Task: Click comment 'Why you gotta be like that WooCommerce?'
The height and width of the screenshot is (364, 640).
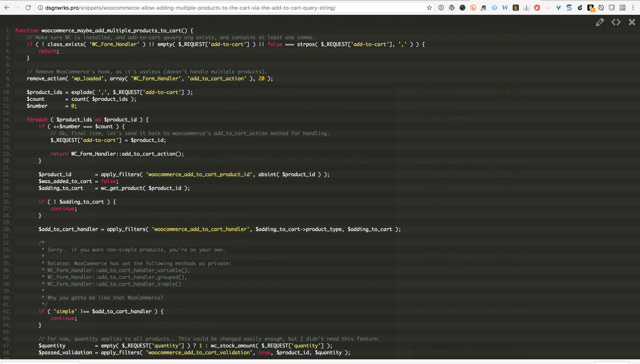Action: point(105,298)
